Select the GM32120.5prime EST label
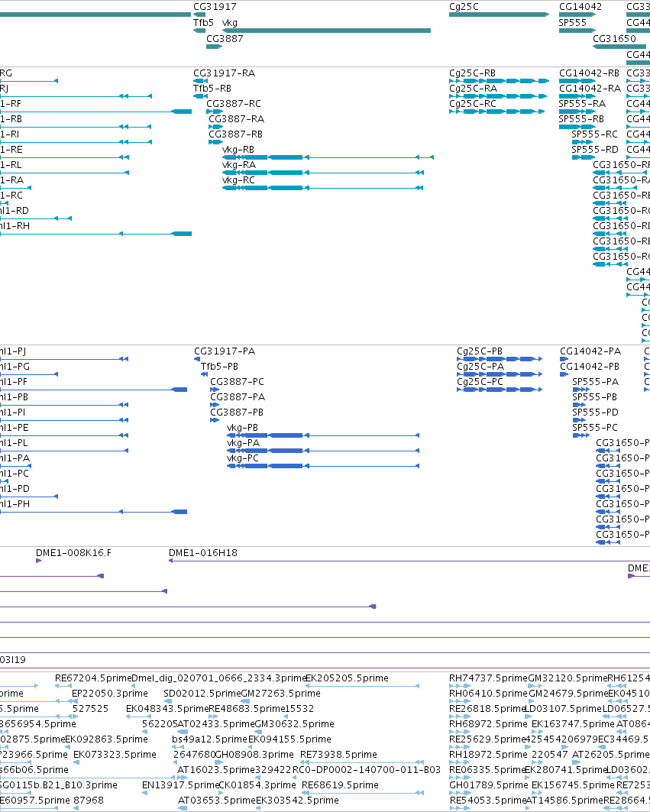The width and height of the screenshot is (650, 812). coord(568,678)
